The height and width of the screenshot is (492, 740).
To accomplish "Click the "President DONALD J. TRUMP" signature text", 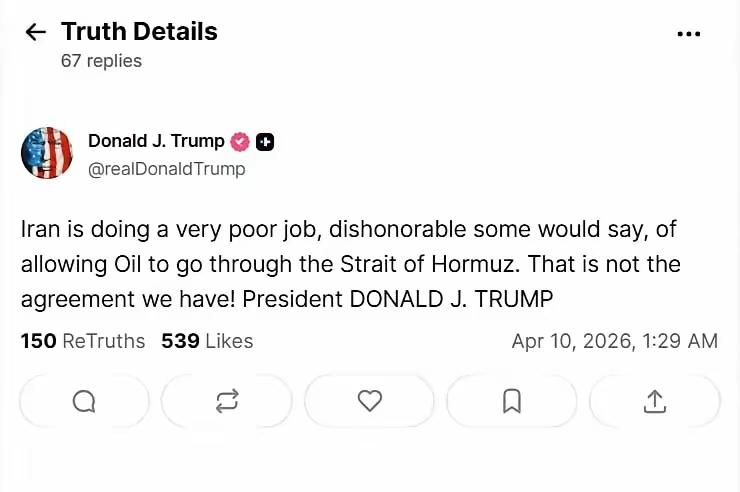I will tap(398, 299).
